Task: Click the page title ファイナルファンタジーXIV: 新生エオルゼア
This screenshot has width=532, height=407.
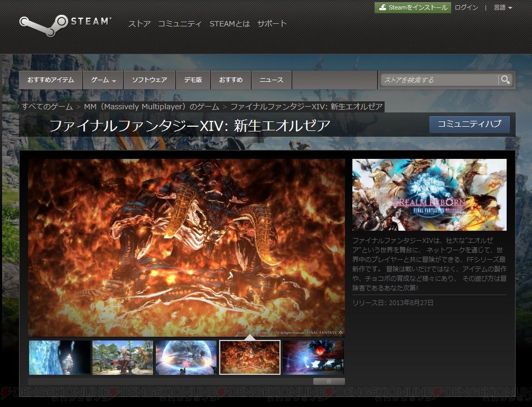Action: click(x=190, y=126)
